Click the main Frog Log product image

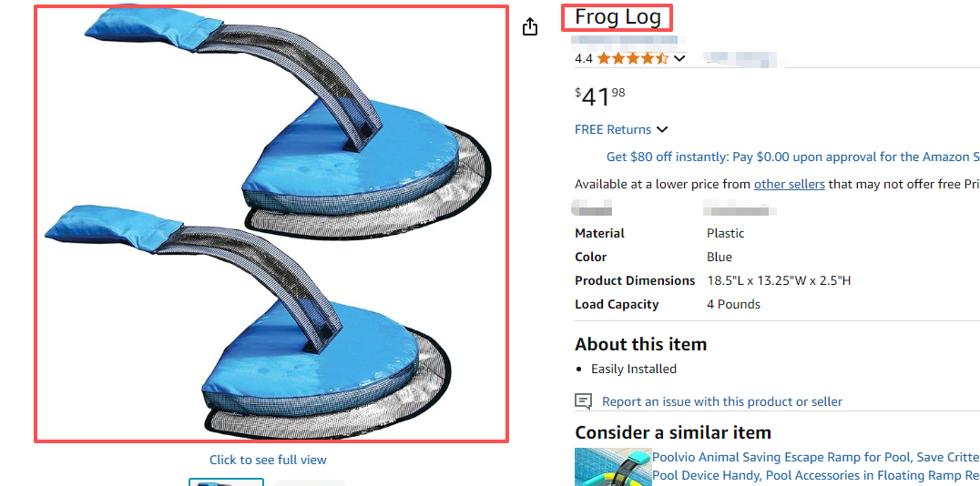point(271,224)
